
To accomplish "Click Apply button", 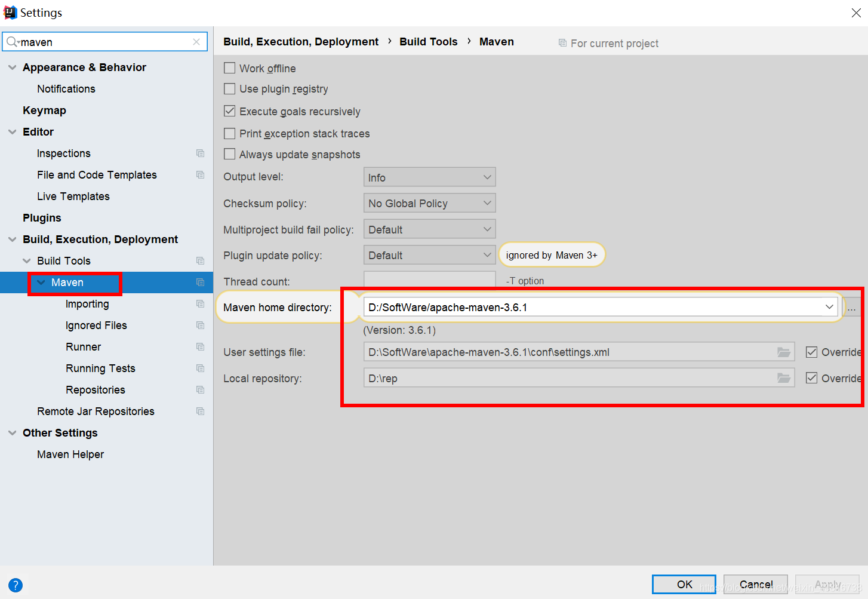I will [827, 585].
